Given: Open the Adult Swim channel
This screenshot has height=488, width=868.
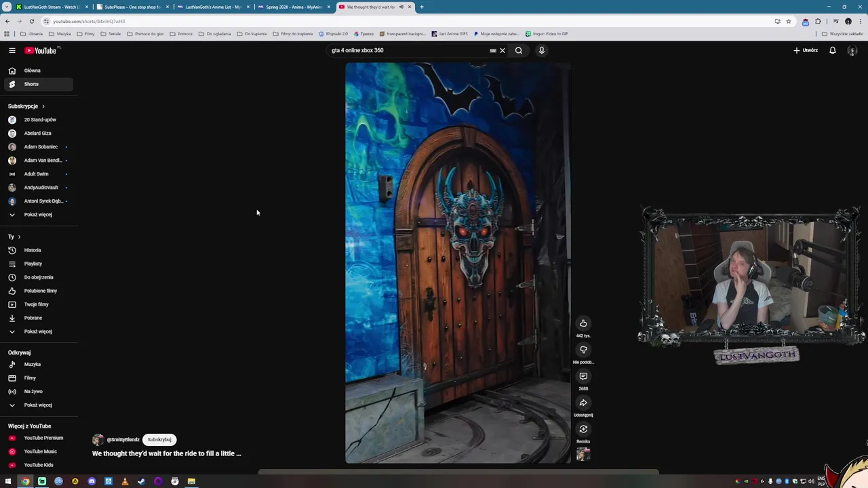Looking at the screenshot, I should [37, 174].
